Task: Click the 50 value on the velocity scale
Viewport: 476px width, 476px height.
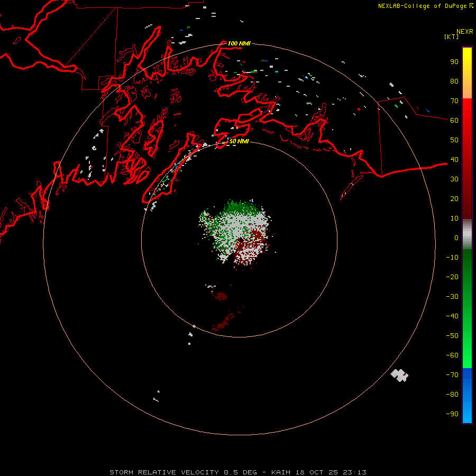Action: coord(454,140)
